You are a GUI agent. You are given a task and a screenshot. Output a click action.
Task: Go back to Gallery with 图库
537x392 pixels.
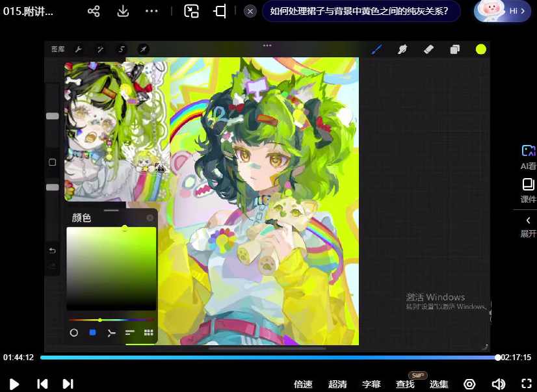pos(57,49)
